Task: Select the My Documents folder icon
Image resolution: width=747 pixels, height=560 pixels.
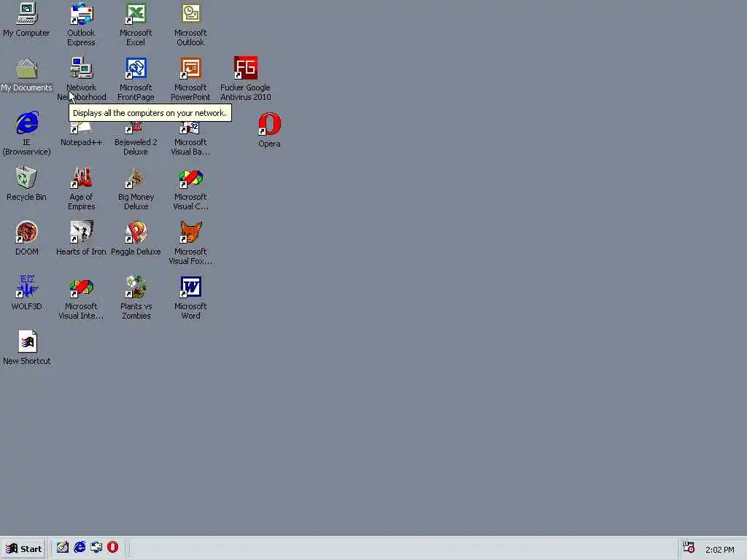Action: coord(27,68)
